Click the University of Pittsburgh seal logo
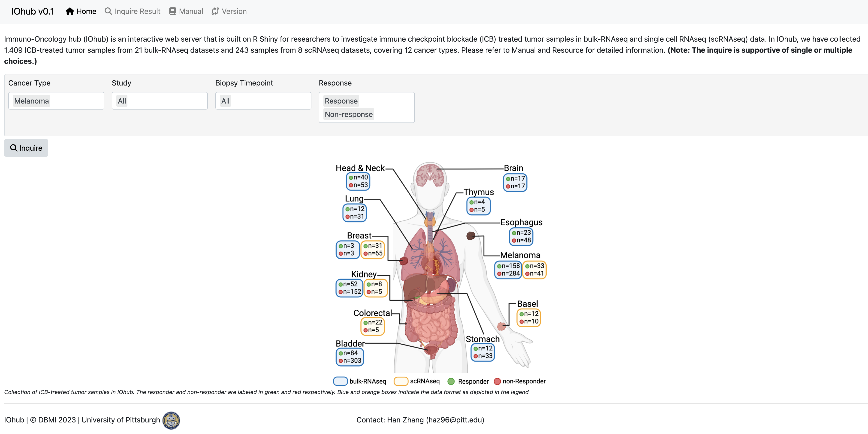 [x=171, y=420]
